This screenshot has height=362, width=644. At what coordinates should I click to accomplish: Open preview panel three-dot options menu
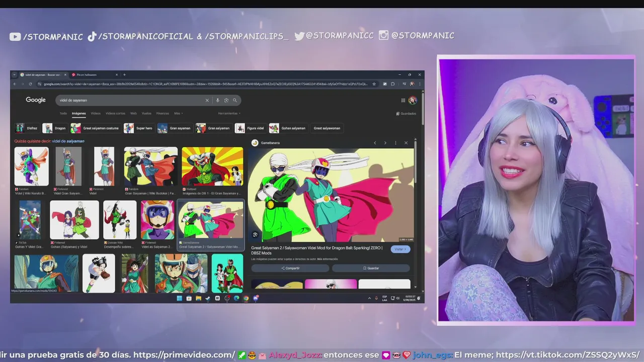(395, 143)
